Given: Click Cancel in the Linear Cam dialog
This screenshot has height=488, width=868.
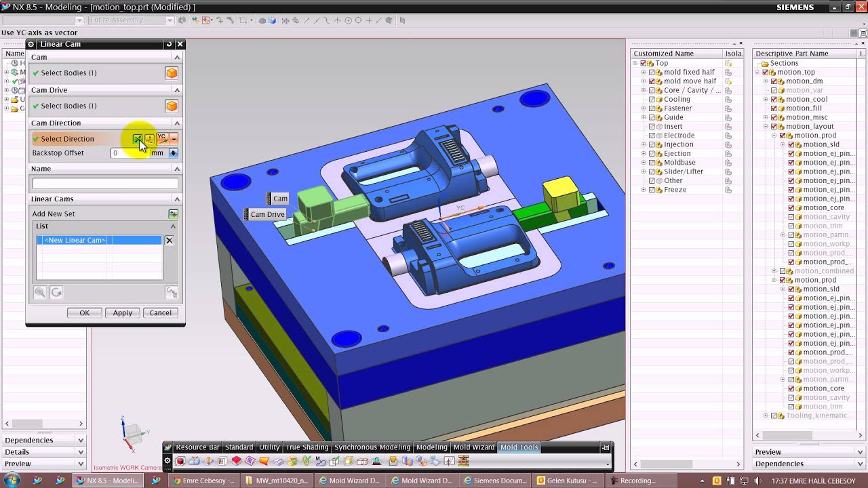Looking at the screenshot, I should pyautogui.click(x=161, y=312).
